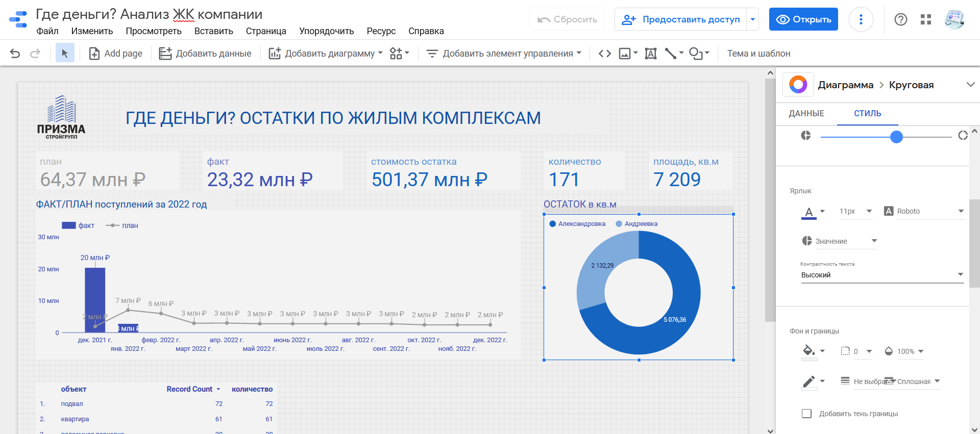This screenshot has width=980, height=434.
Task: Click the donut ring icon by the slider
Action: [963, 135]
